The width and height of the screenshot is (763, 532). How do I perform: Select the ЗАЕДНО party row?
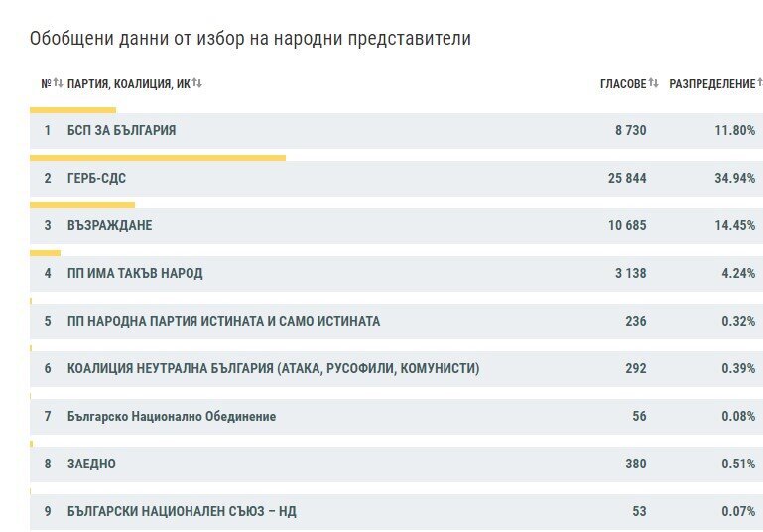pyautogui.click(x=396, y=464)
